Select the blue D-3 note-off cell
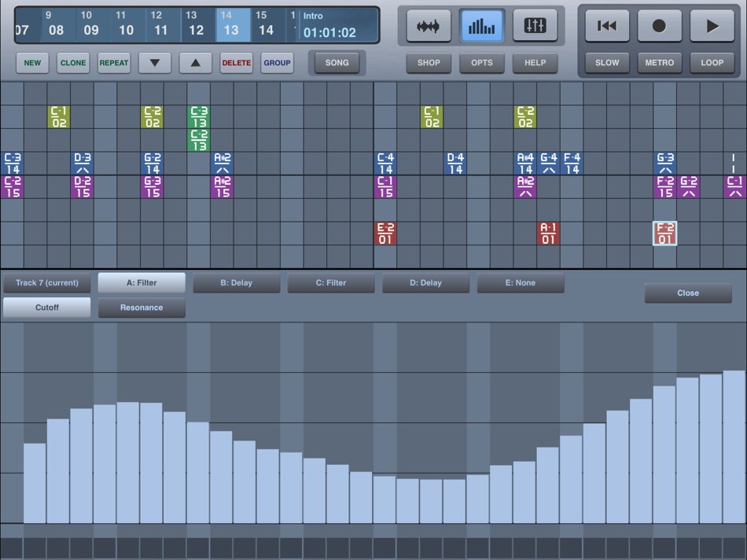The height and width of the screenshot is (560, 747). coord(82,164)
